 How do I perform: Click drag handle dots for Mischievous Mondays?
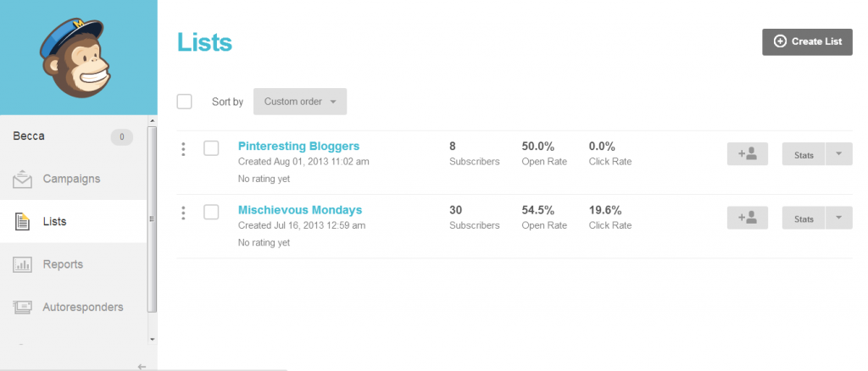point(183,213)
